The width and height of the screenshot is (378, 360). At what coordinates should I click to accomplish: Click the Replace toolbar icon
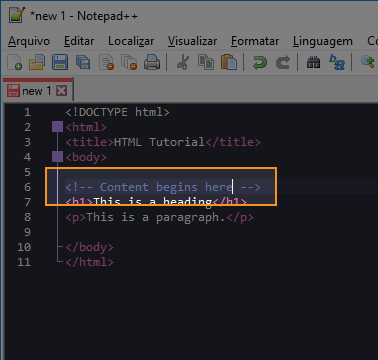[x=337, y=62]
